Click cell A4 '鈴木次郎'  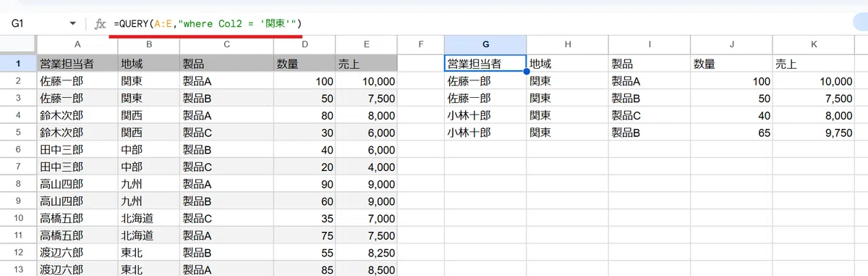click(77, 115)
